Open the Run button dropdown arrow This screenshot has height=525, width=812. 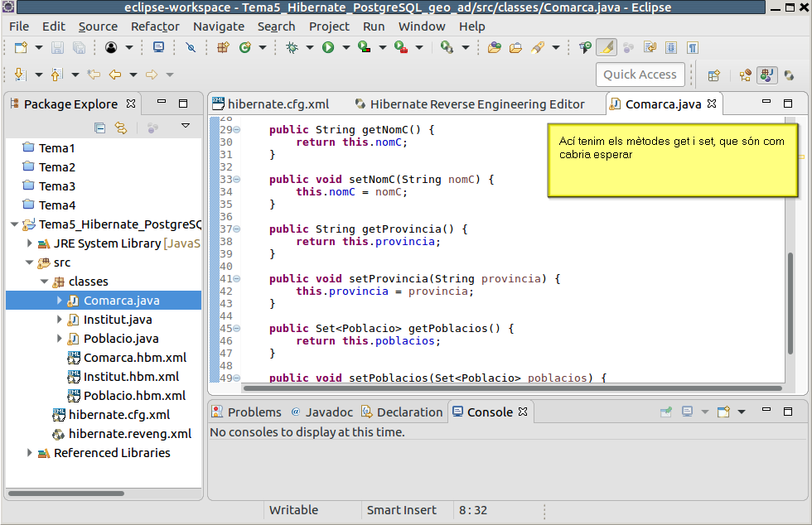345,47
